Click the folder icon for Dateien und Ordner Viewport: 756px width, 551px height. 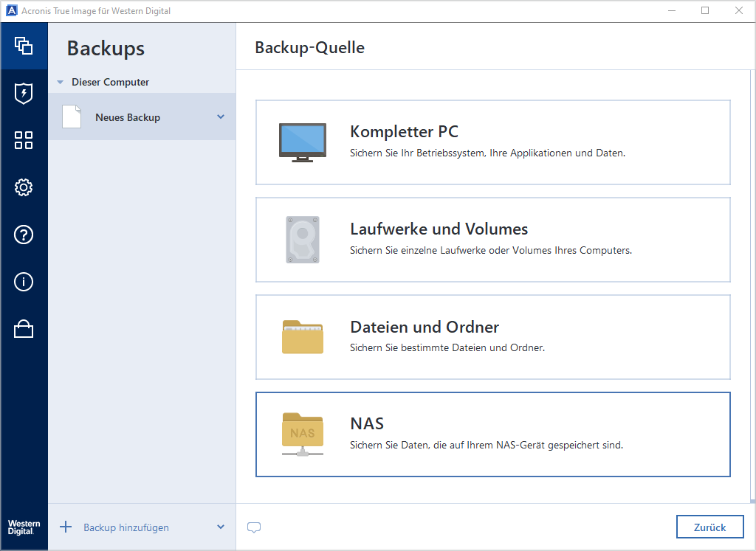click(302, 336)
